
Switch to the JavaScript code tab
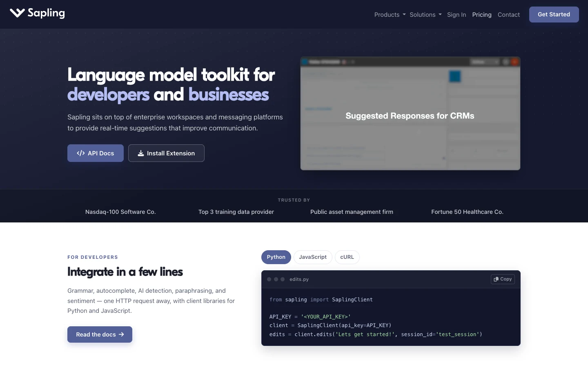[313, 257]
